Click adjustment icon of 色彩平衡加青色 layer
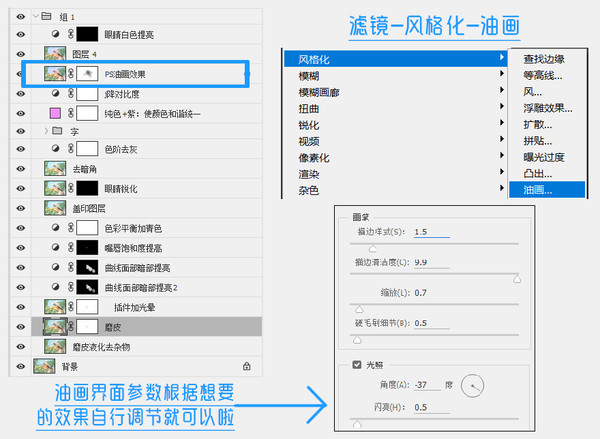 point(55,227)
